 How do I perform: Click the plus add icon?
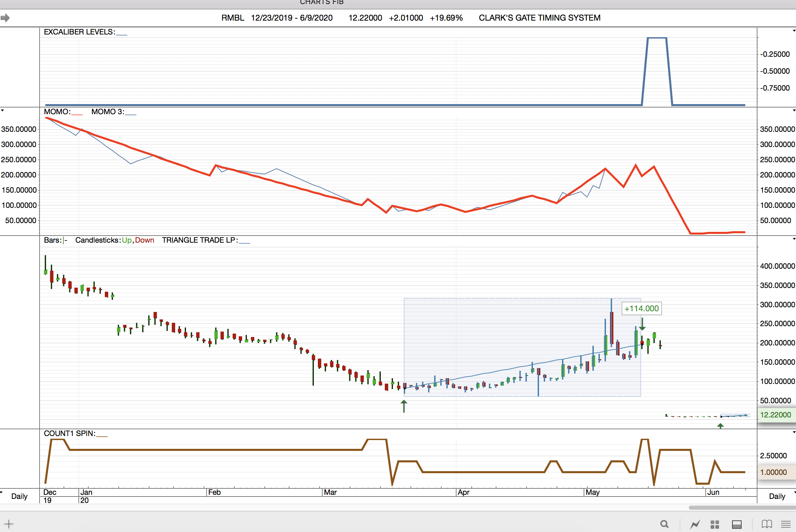pos(9,524)
